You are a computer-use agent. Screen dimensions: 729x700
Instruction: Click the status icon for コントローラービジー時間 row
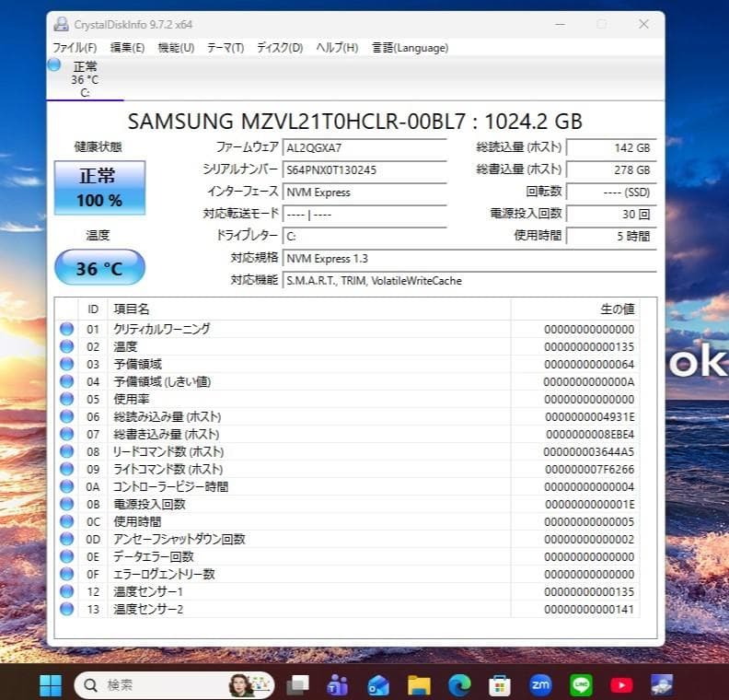[67, 486]
